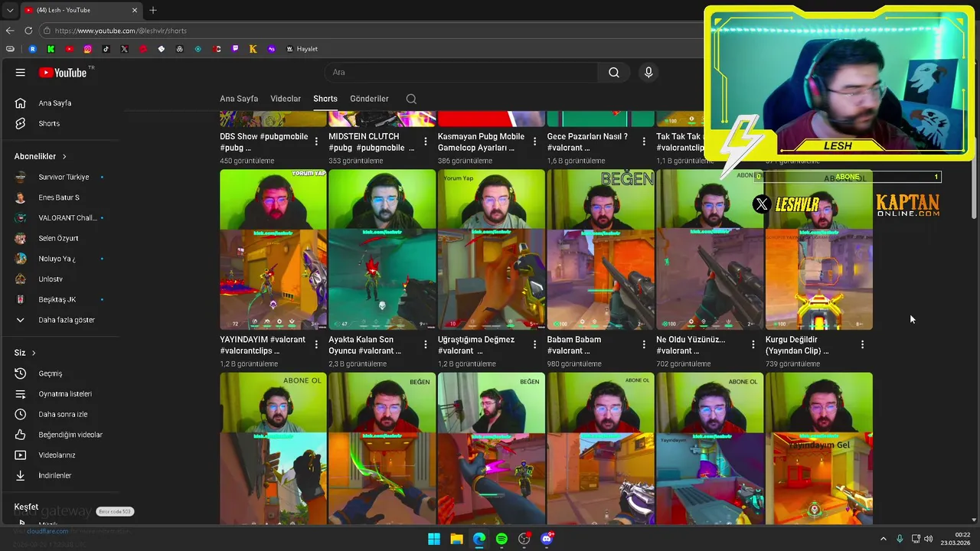Click the search magnifier button
Screen dimensions: 980x551
[x=614, y=72]
